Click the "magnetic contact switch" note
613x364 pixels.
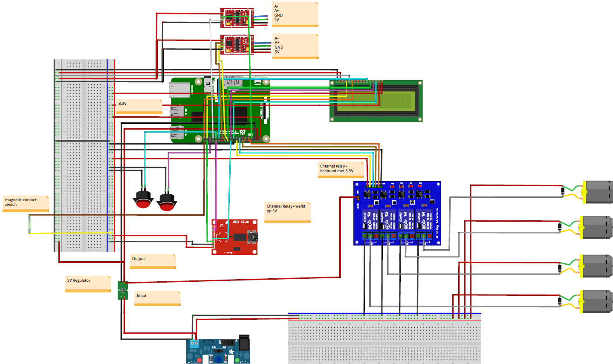(x=26, y=204)
